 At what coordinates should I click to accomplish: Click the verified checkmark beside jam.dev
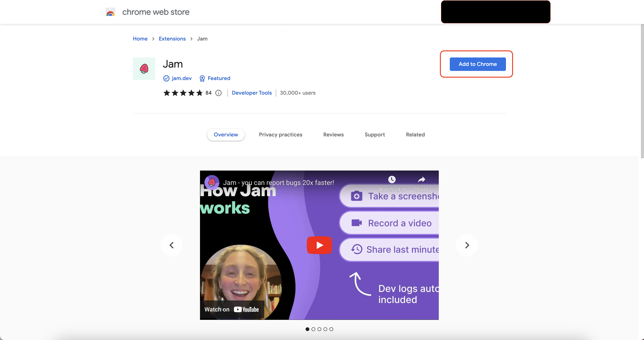166,79
